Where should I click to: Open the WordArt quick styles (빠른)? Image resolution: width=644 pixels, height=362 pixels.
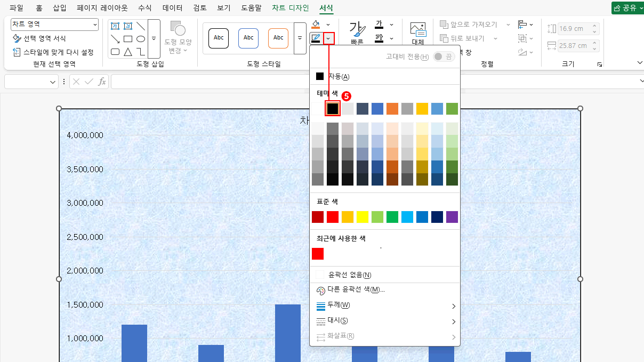(357, 34)
